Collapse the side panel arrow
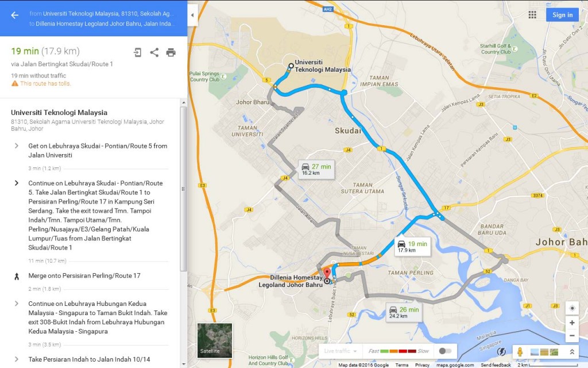The image size is (588, 368). tap(192, 16)
